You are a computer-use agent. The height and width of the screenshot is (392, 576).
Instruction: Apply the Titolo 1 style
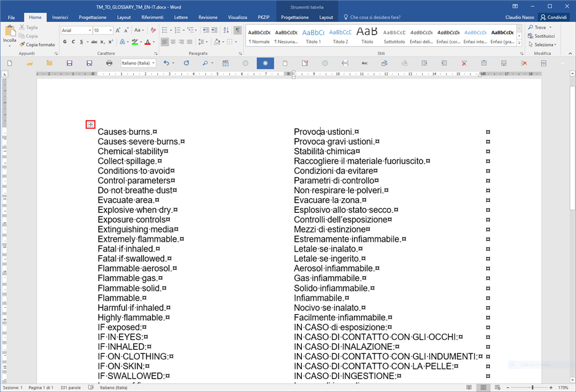[x=313, y=36]
